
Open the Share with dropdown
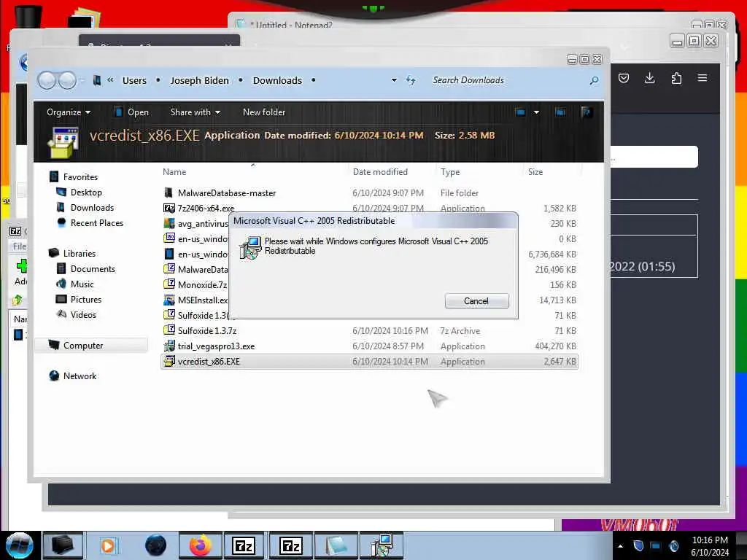coord(196,112)
